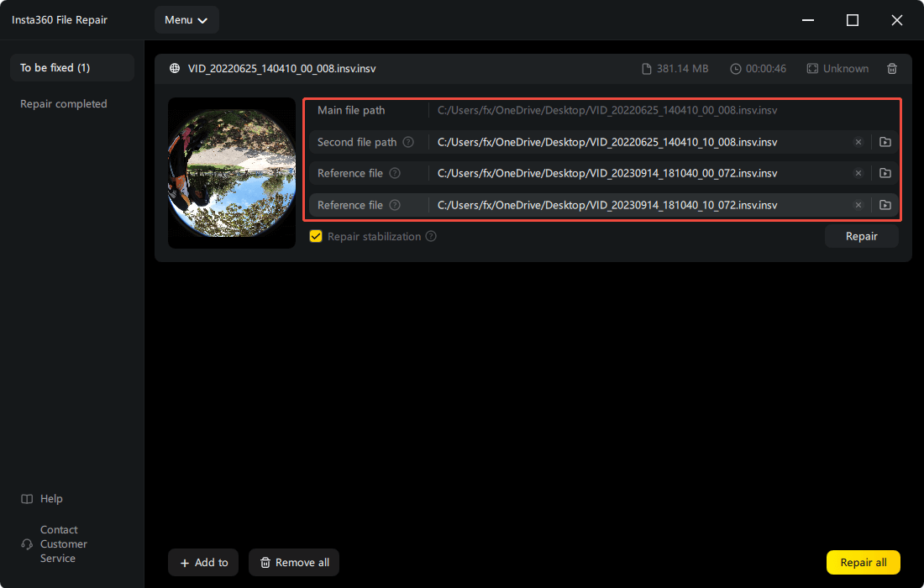Switch to the To be fixed tab
This screenshot has height=588, width=924.
tap(71, 67)
